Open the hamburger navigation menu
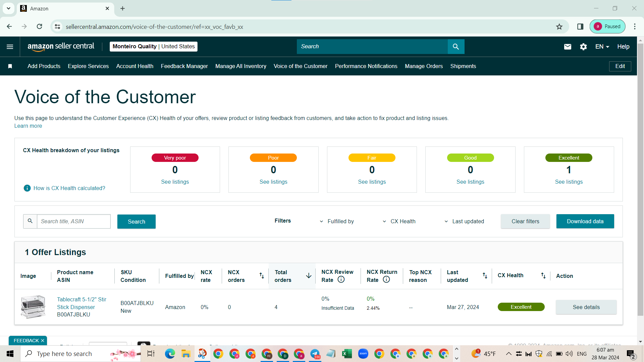644x362 pixels. 10,47
